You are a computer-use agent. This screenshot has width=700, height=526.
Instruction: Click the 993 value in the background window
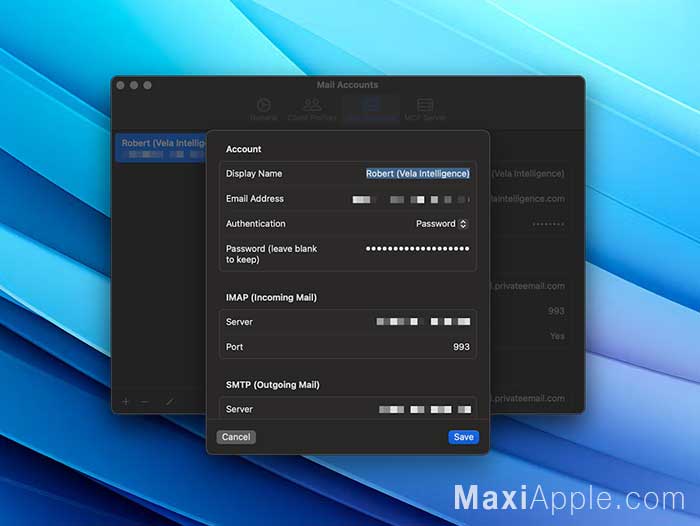556,311
